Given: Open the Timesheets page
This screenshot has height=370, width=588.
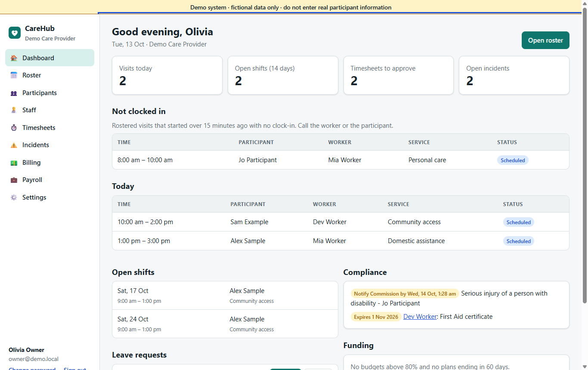Looking at the screenshot, I should coord(50,128).
